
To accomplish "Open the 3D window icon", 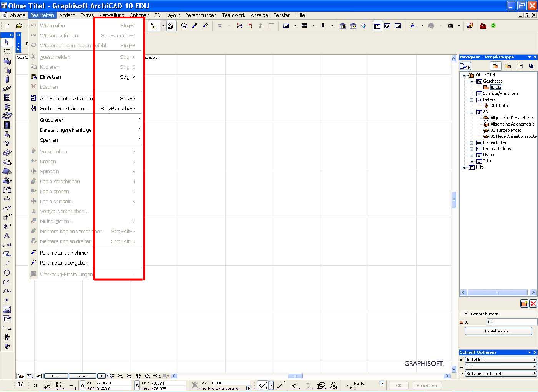I will 388,26.
